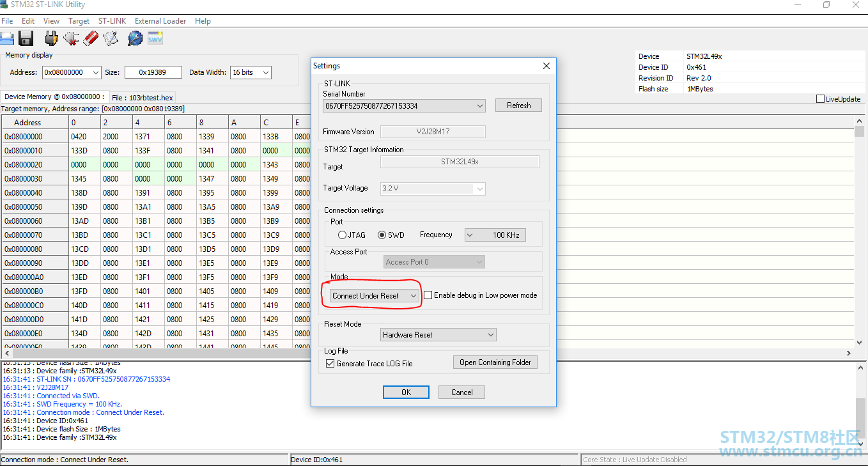Toggle Generate Trace LOG File checkbox
This screenshot has height=466, width=868.
tap(330, 363)
